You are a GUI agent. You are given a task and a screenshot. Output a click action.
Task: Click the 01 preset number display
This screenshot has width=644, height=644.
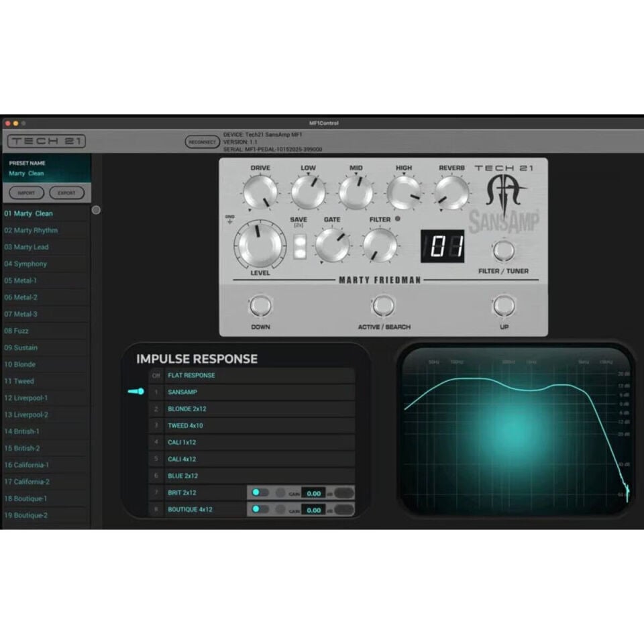coord(442,246)
